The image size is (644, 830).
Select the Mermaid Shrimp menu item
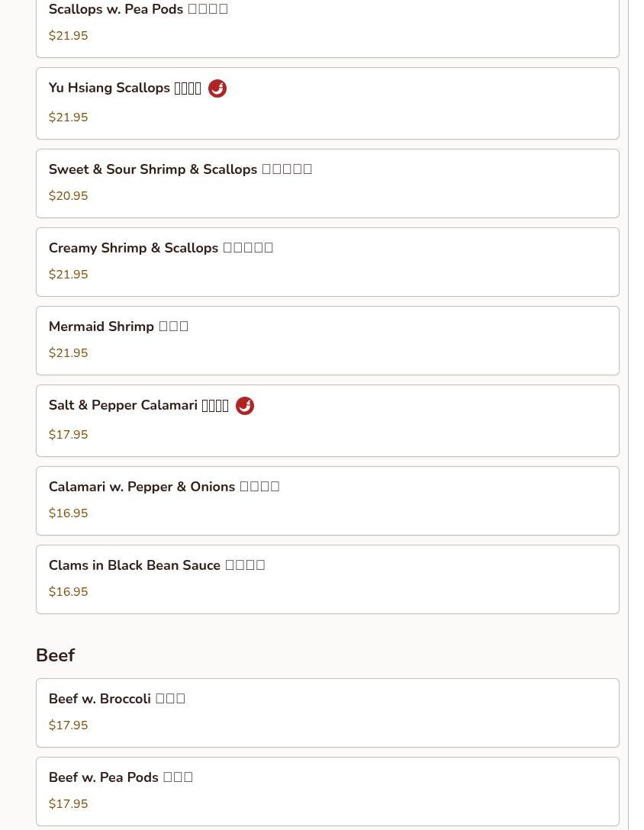(x=327, y=340)
